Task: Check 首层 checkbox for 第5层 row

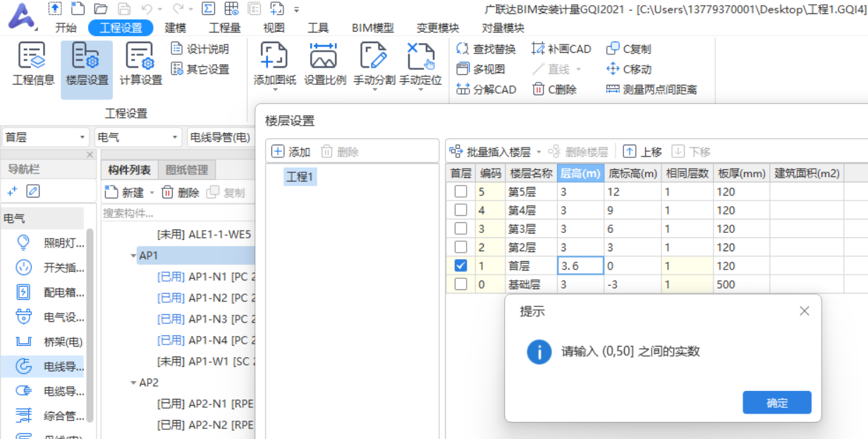Action: point(460,191)
